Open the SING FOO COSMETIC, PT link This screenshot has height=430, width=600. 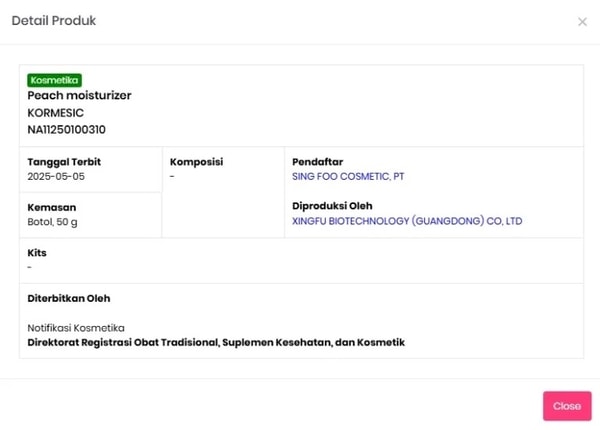(x=348, y=176)
